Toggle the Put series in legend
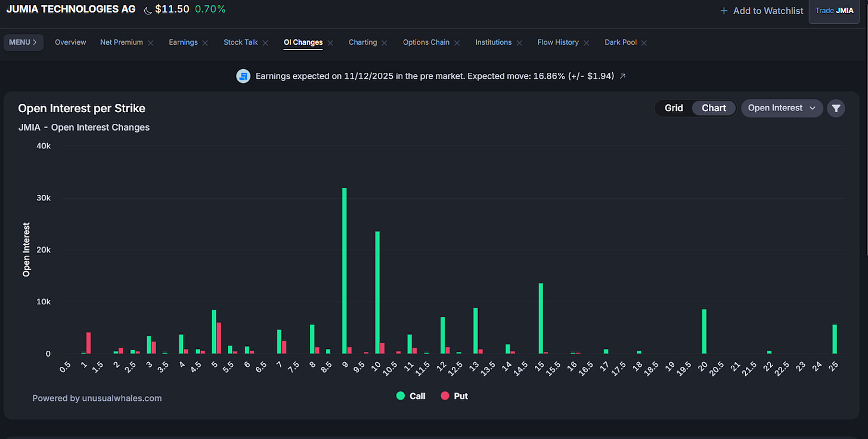868x439 pixels. tap(454, 396)
